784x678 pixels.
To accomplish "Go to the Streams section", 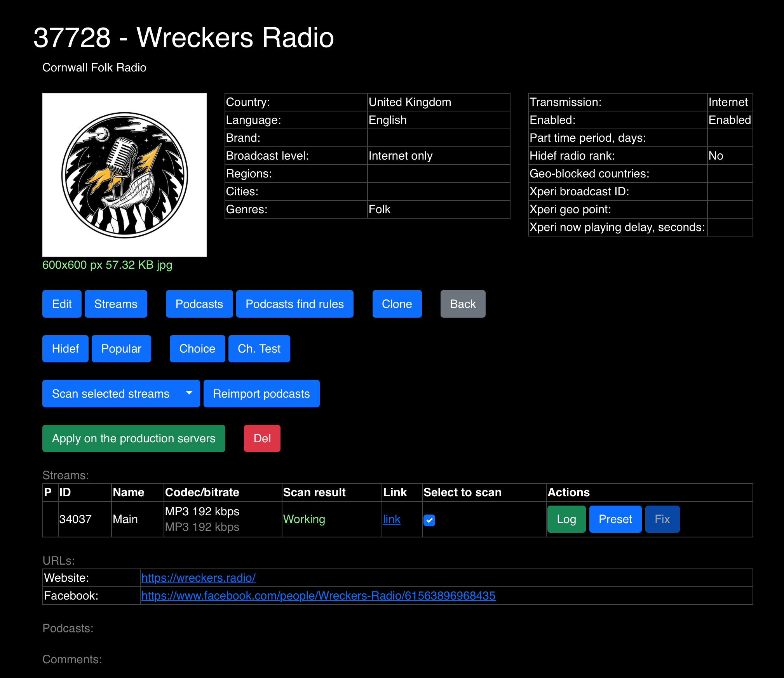I will (x=116, y=304).
